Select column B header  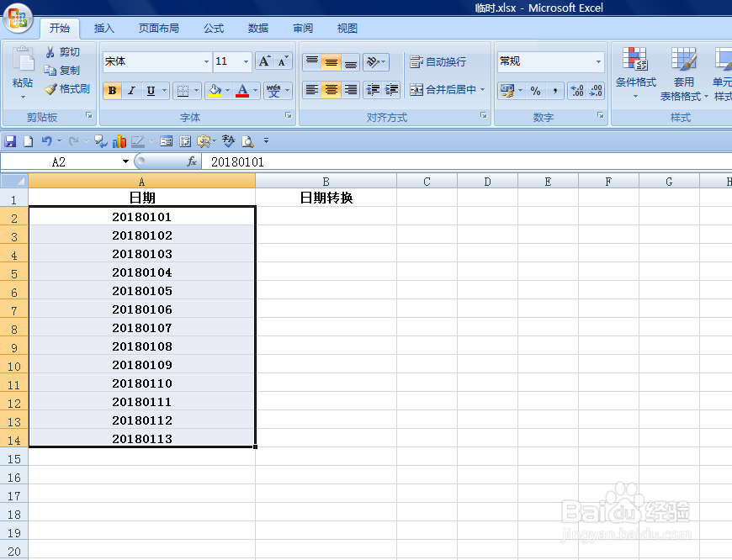(x=326, y=181)
